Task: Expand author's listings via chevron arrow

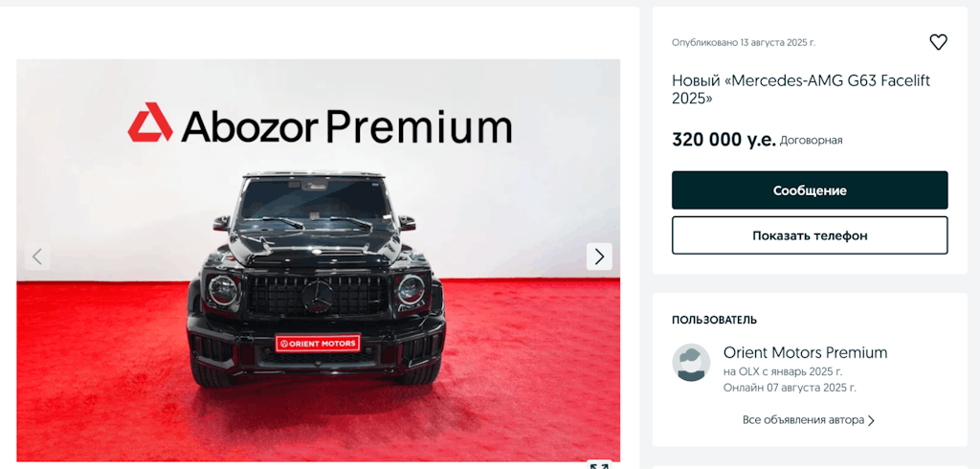Action: point(871,420)
